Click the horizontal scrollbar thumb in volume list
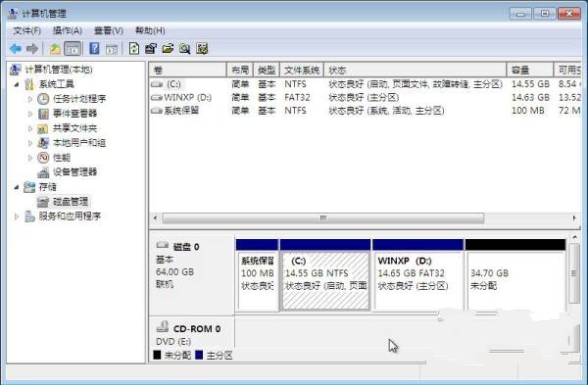588x385 pixels. coord(322,217)
